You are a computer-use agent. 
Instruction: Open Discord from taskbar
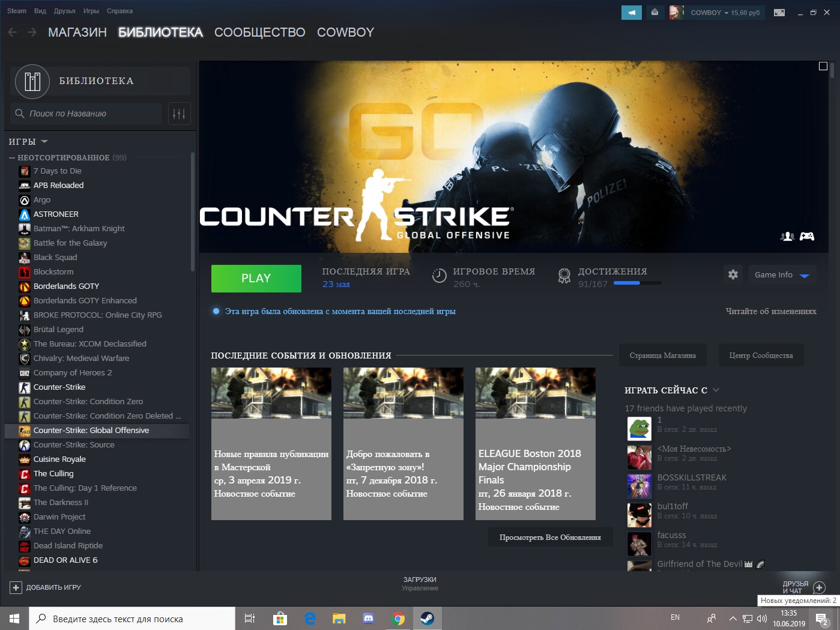click(x=369, y=618)
